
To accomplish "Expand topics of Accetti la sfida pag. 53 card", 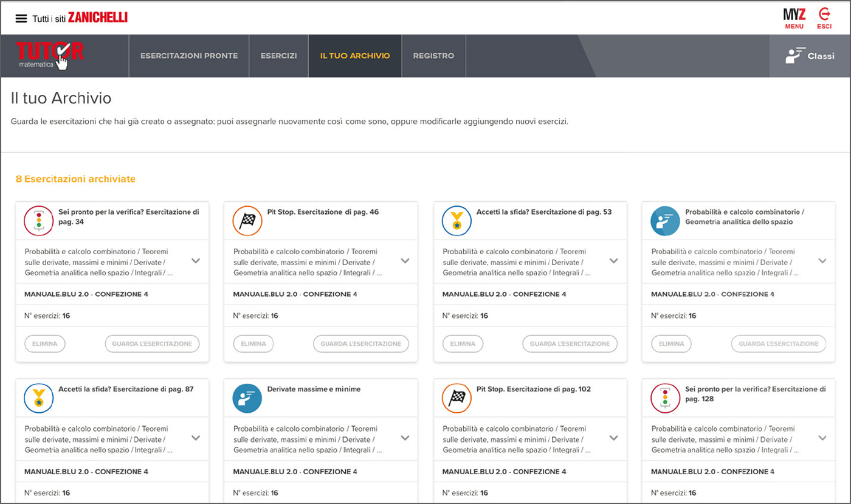I will [x=614, y=261].
